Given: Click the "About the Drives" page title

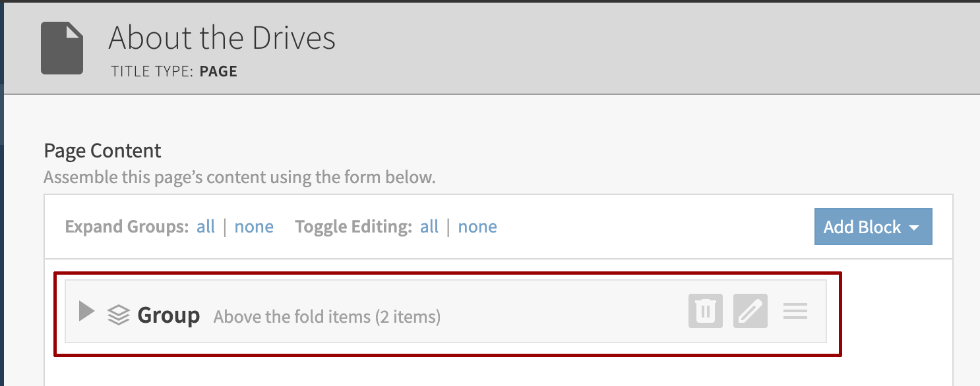Looking at the screenshot, I should coord(222,38).
